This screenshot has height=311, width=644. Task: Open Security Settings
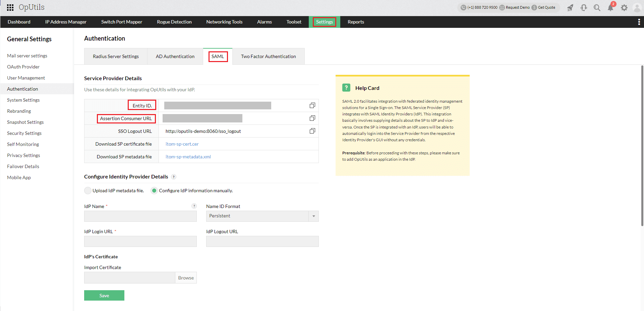24,133
